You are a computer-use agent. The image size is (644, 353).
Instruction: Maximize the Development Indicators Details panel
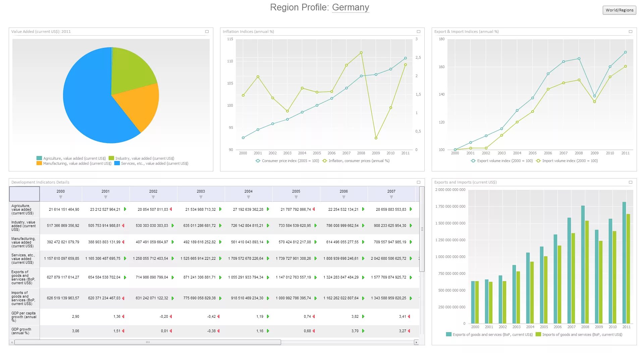418,182
